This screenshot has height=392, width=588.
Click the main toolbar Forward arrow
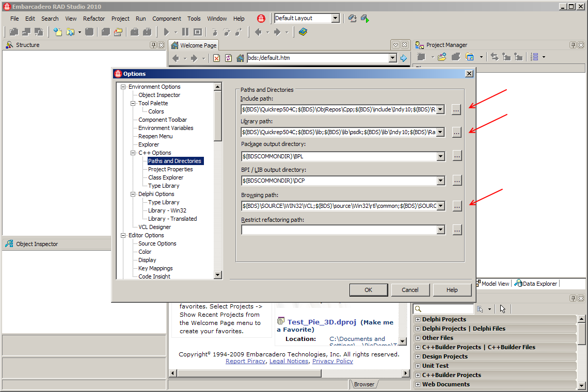click(x=277, y=32)
